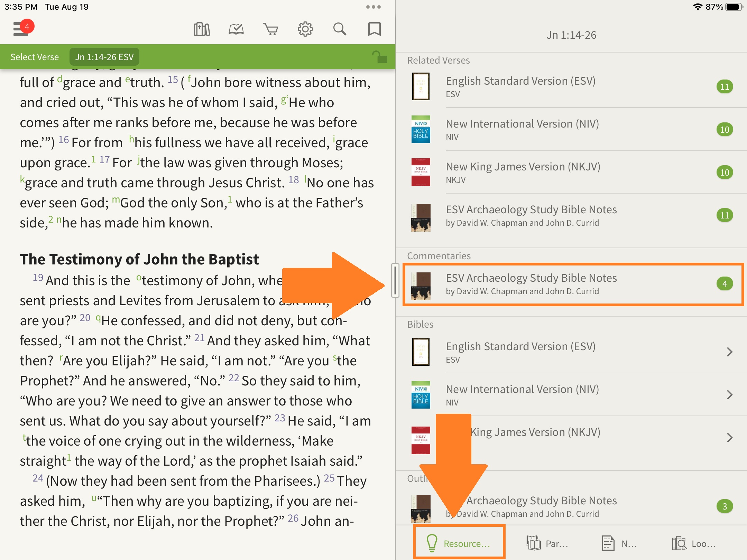Tap the Select Verse button
This screenshot has height=560, width=747.
pyautogui.click(x=35, y=57)
